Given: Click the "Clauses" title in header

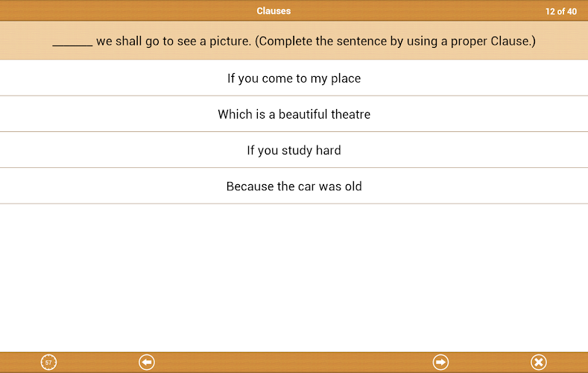Looking at the screenshot, I should pos(274,11).
